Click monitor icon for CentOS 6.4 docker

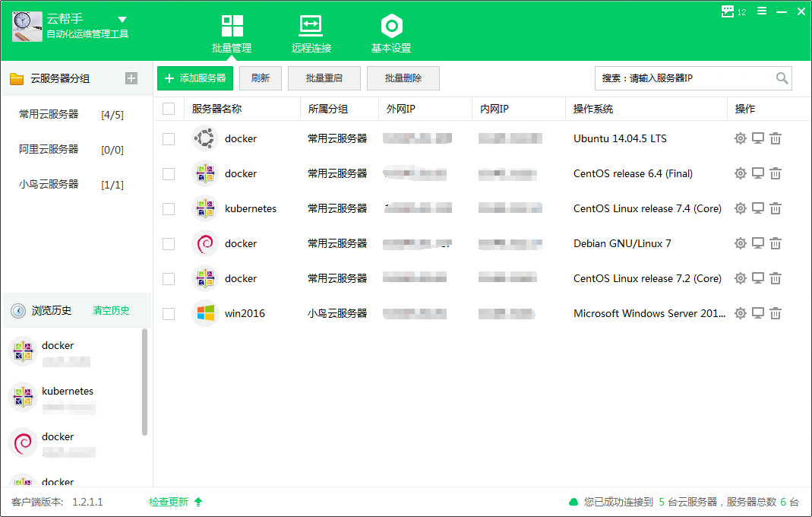pos(758,173)
